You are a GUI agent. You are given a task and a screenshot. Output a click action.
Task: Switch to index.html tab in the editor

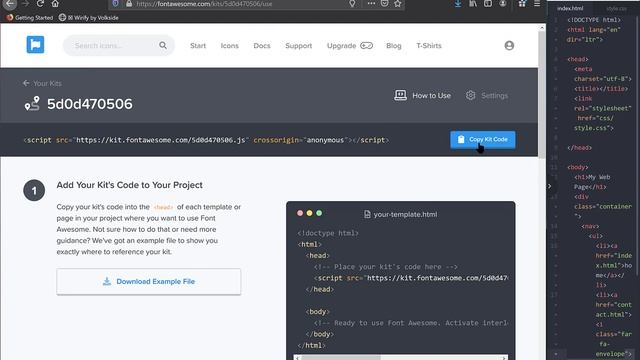pyautogui.click(x=570, y=8)
